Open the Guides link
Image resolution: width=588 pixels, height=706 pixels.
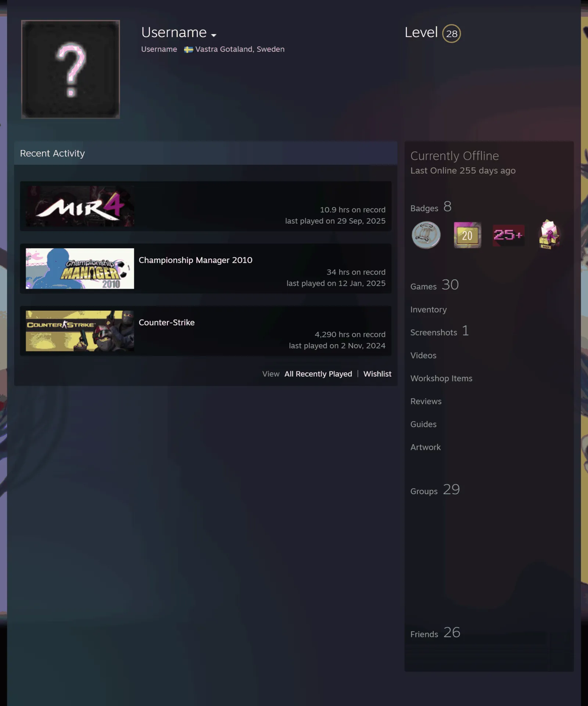click(423, 424)
